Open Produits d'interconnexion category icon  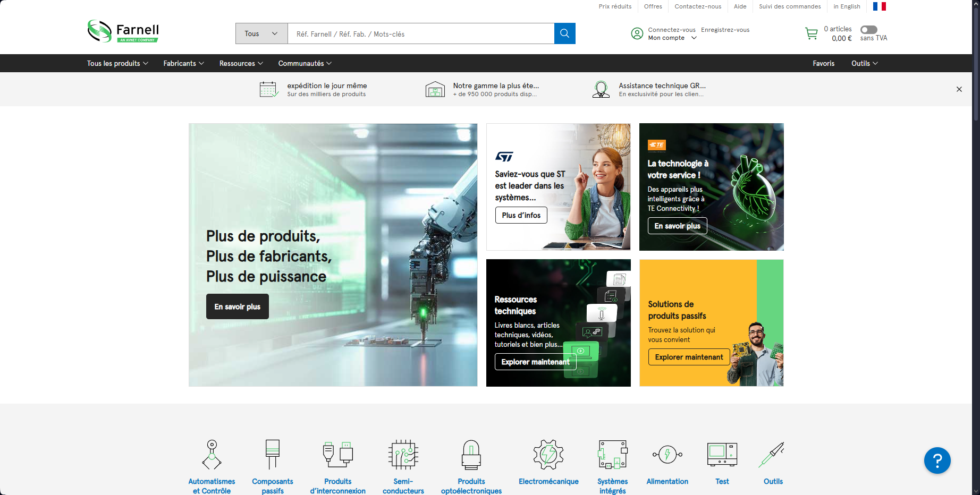pos(338,454)
